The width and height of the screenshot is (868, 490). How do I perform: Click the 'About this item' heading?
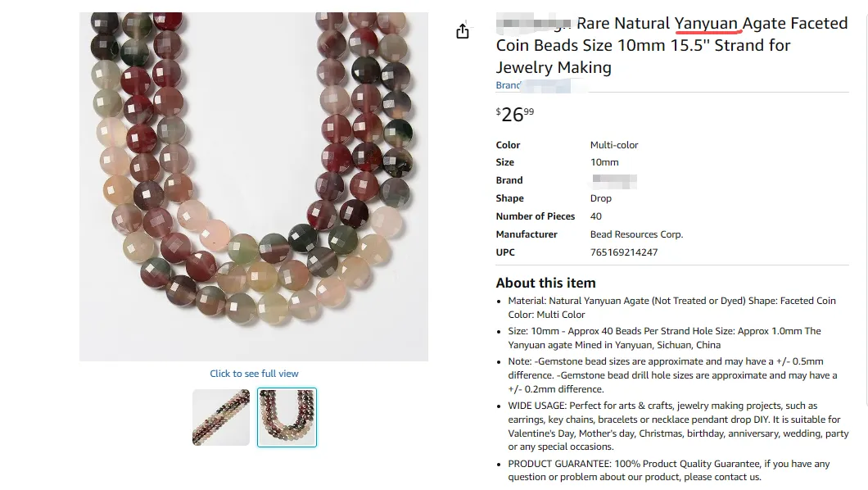(546, 283)
